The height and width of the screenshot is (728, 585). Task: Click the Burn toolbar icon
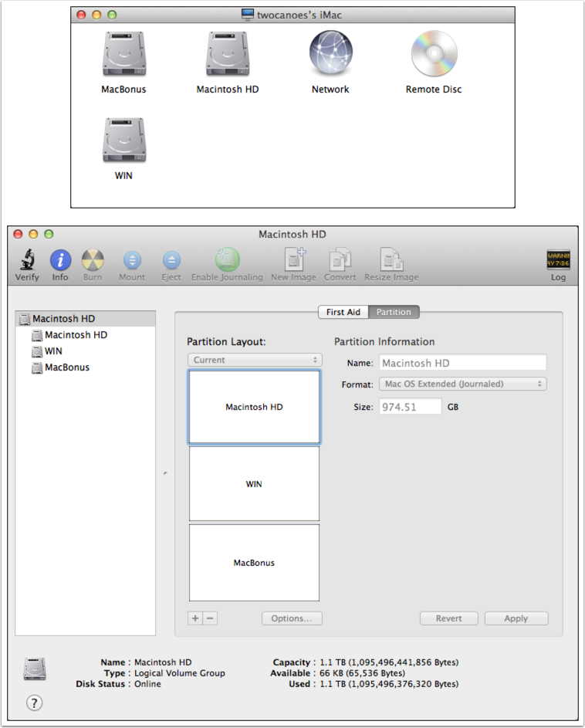[93, 260]
